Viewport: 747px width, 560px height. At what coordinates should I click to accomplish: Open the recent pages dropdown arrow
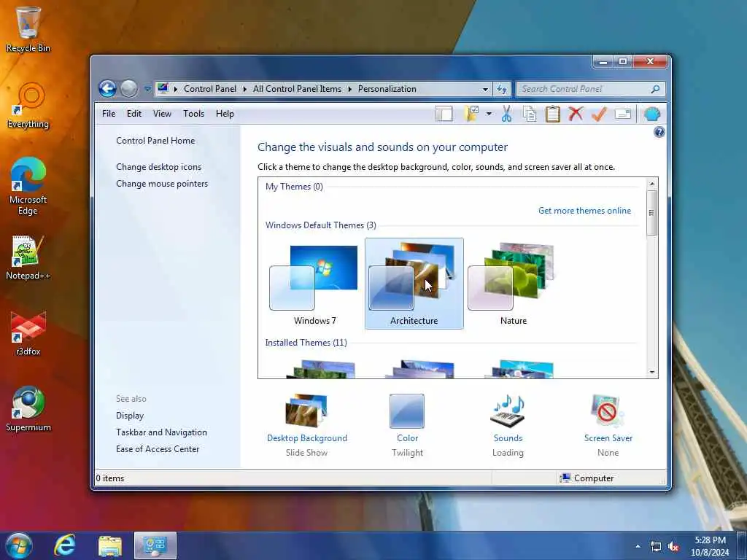[147, 89]
